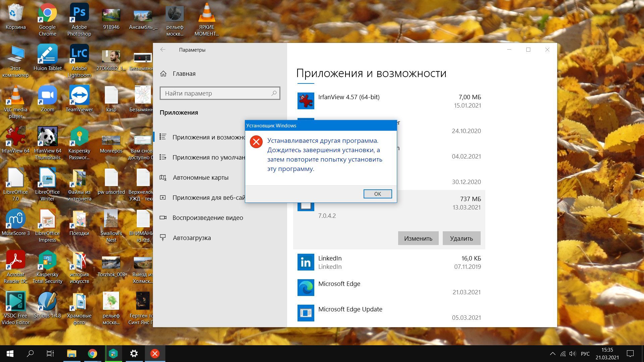The width and height of the screenshot is (644, 362).
Task: Click the Microsoft Edge Update list icon
Action: [x=306, y=313]
